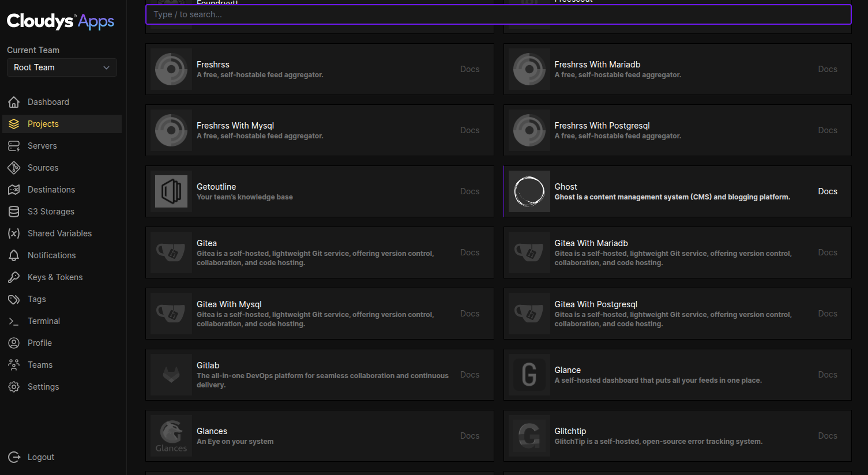Click the Glances logo thumbnail
The image size is (868, 475).
point(171,436)
